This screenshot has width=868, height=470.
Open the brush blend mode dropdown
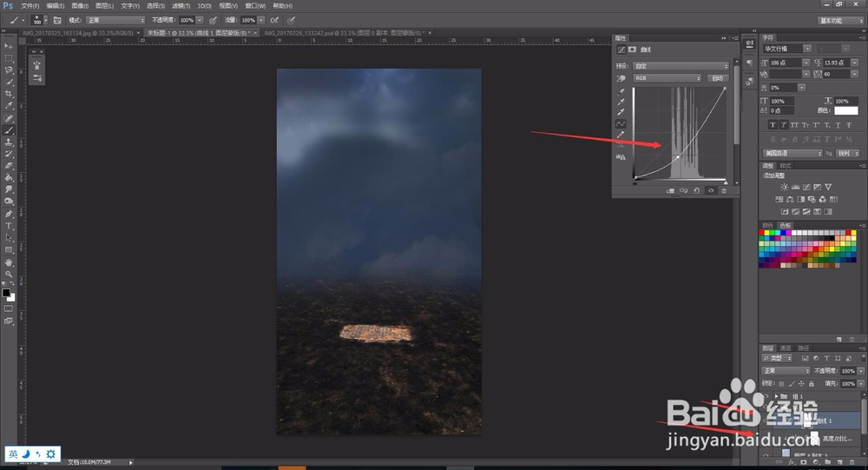coord(115,20)
